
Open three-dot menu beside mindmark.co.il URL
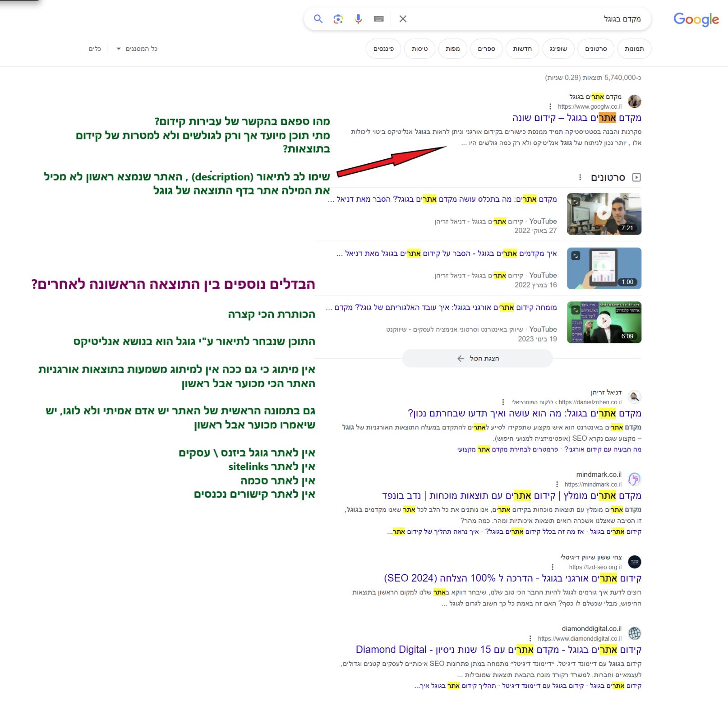[557, 485]
